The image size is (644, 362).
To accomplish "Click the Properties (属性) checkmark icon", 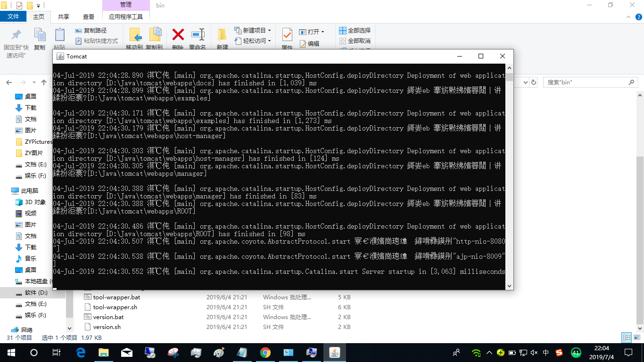I will click(287, 35).
